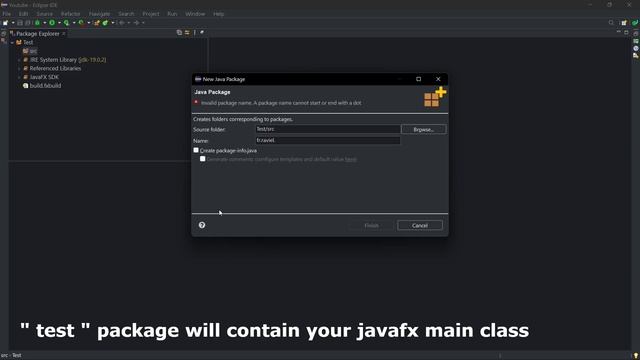Open the Outline icon in right trim
The image size is (640, 360).
point(636,49)
